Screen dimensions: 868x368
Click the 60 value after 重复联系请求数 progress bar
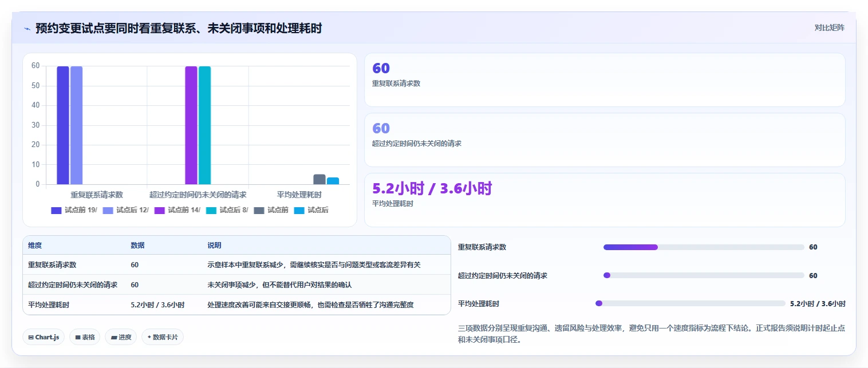(x=813, y=247)
